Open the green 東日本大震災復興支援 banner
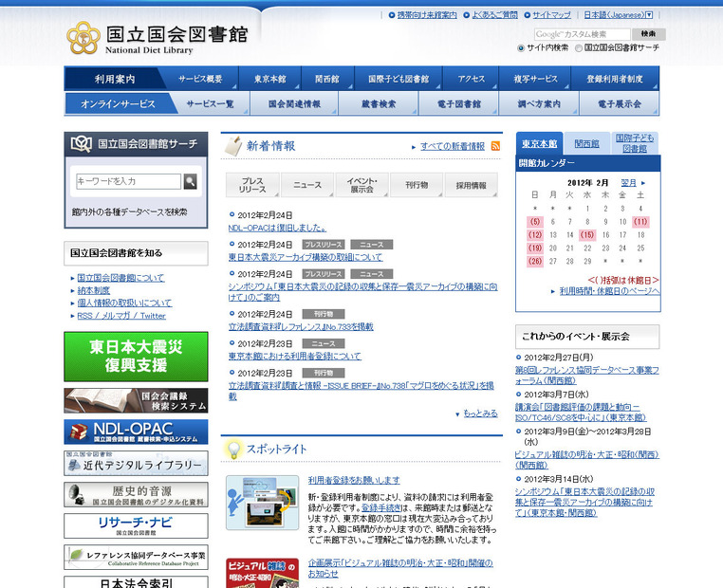 tap(136, 356)
